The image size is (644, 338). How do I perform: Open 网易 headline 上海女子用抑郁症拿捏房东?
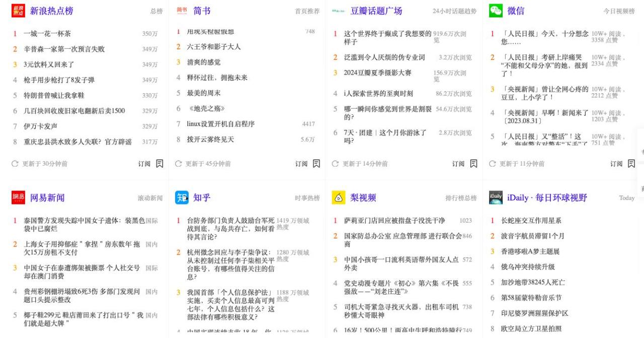(x=83, y=248)
